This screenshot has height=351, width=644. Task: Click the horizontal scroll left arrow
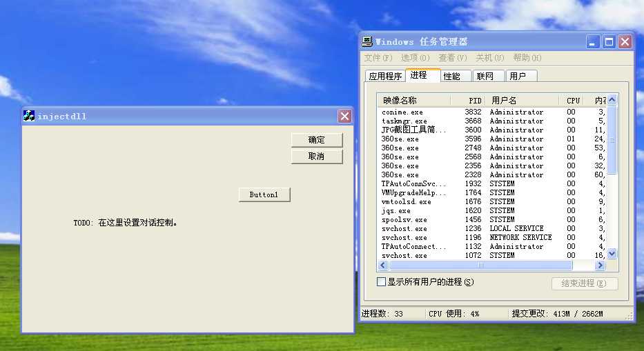pos(383,265)
